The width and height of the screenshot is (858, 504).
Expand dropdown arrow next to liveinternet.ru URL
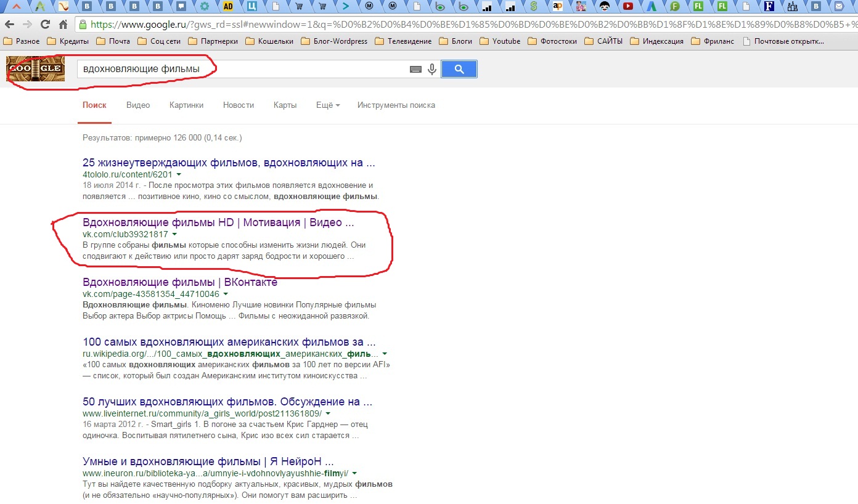pyautogui.click(x=328, y=413)
